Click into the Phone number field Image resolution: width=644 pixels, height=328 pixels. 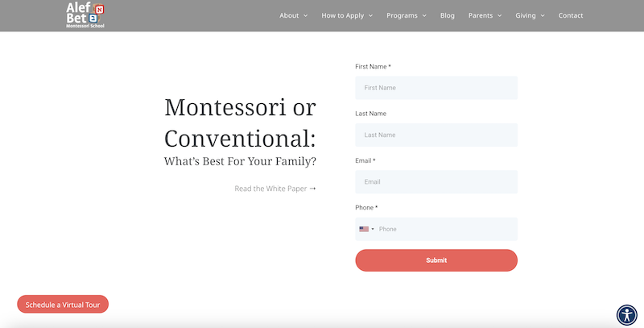(445, 229)
